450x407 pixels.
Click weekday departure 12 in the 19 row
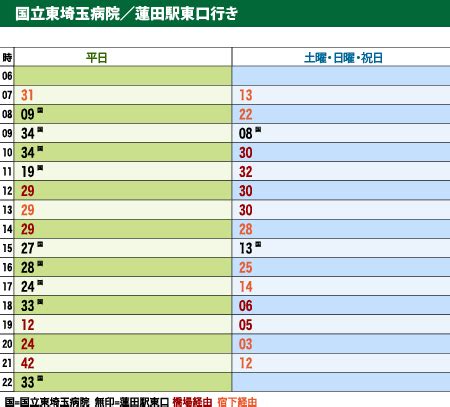click(28, 325)
